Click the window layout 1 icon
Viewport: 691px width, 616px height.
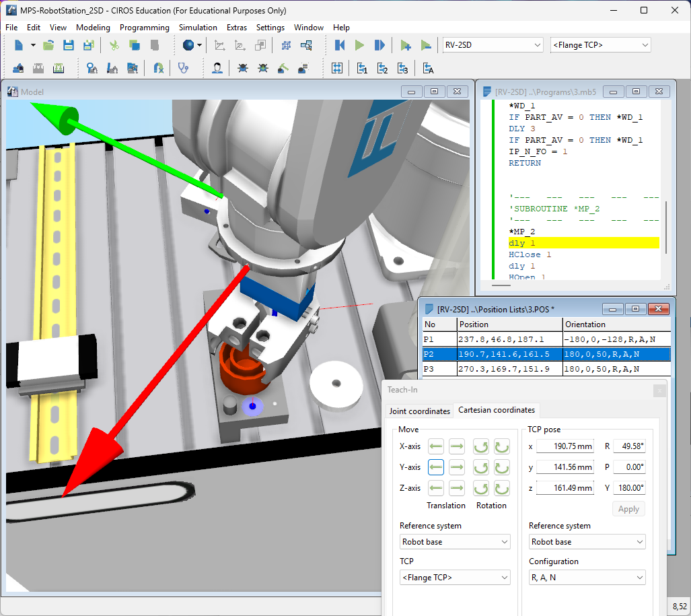click(x=362, y=69)
